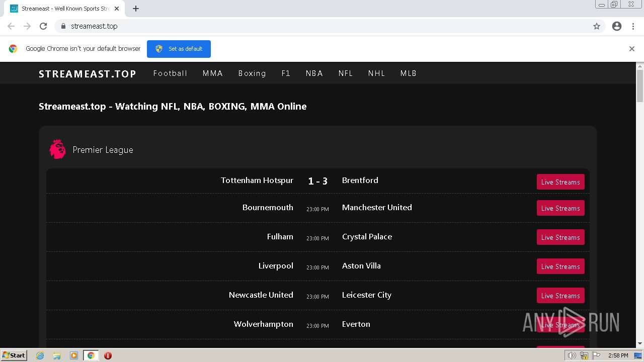The height and width of the screenshot is (362, 644).
Task: Click the Wolverhampton team name
Action: tap(264, 324)
